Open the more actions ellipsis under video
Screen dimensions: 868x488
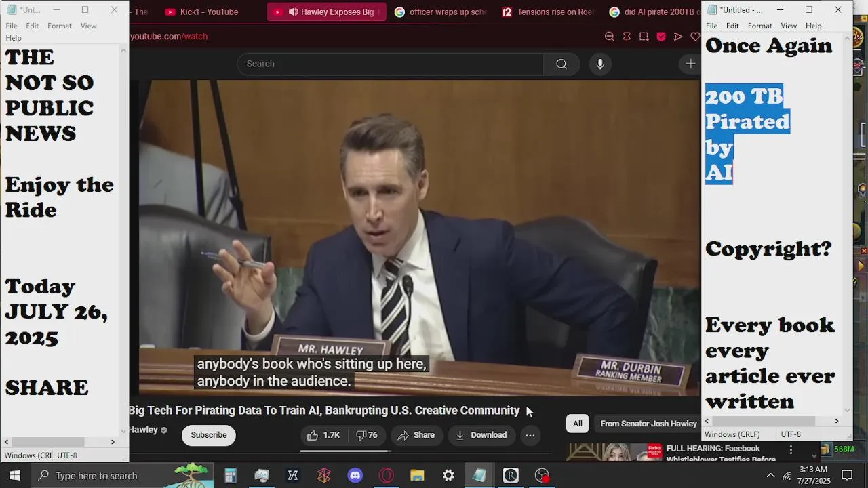[x=530, y=435]
